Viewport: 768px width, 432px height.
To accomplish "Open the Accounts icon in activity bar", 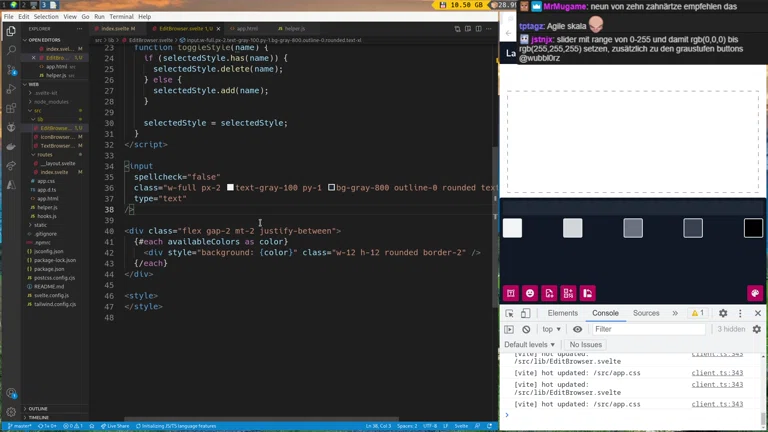I will pos(11,393).
